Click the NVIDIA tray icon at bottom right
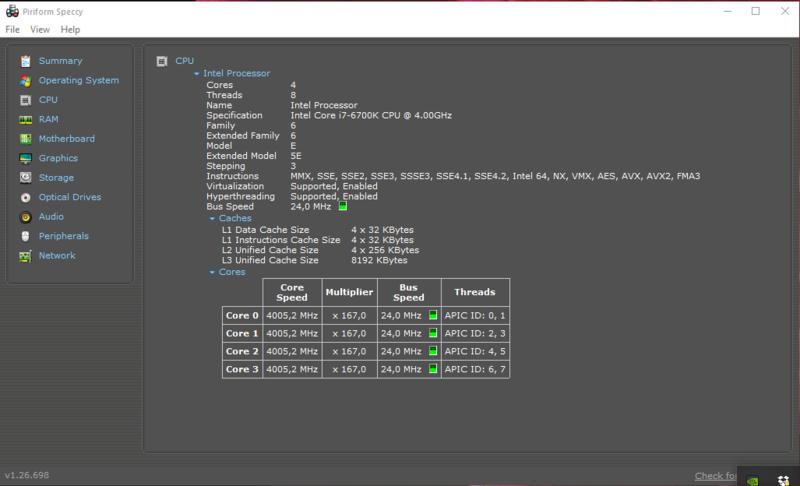This screenshot has width=800, height=486. (753, 480)
